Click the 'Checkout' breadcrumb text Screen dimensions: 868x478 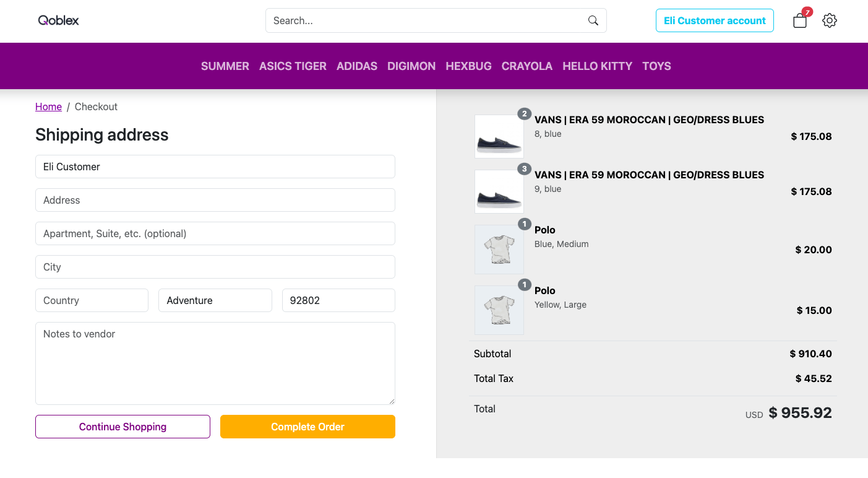(96, 106)
